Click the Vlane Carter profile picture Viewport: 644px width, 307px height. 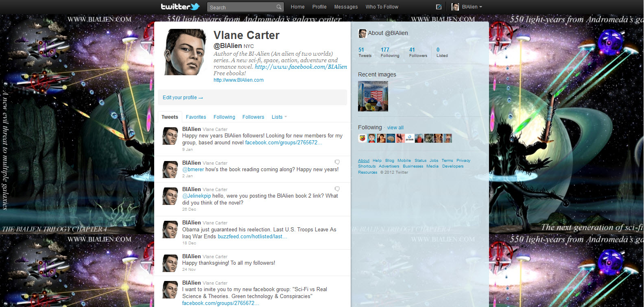pyautogui.click(x=185, y=52)
